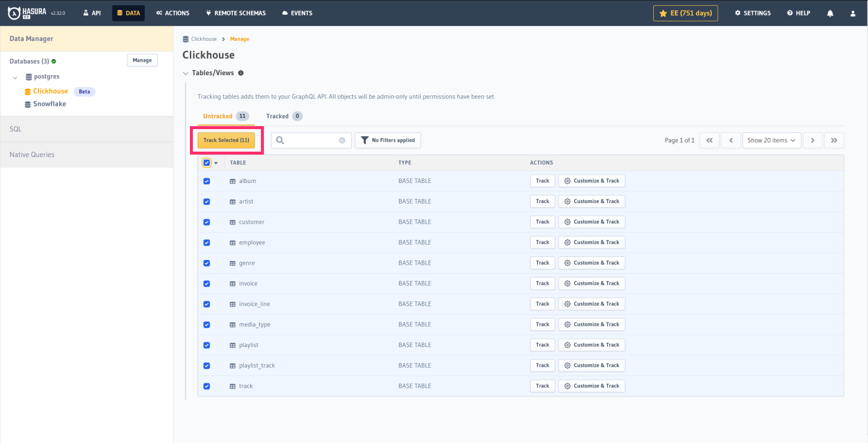The height and width of the screenshot is (443, 868).
Task: Click Track button for invoice row
Action: point(543,283)
